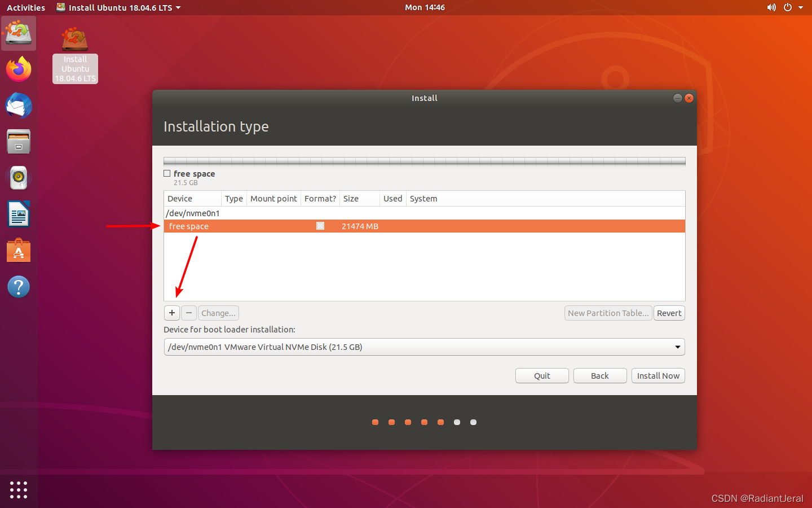
Task: Open LibreOffice Writer from the dock
Action: coord(19,214)
